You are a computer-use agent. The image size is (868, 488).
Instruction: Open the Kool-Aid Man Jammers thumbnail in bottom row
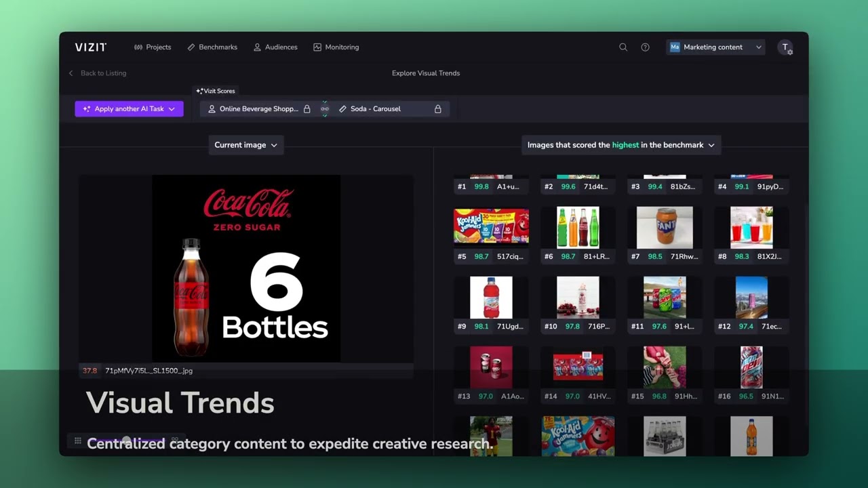(x=578, y=436)
